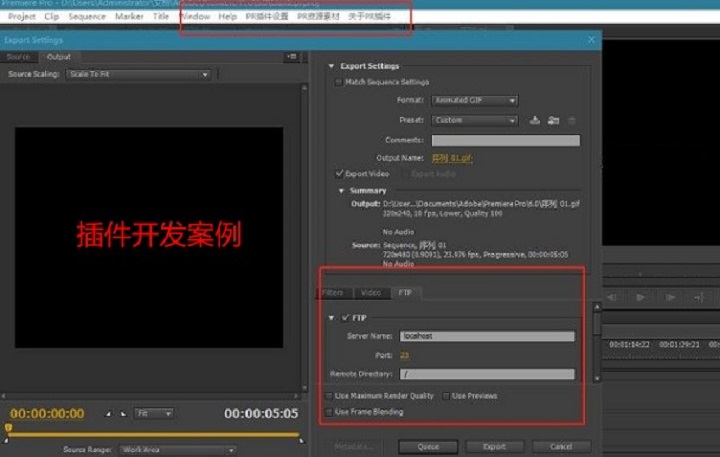Click the preview pane horizontal scrollbar
The width and height of the screenshot is (720, 457).
(151, 396)
